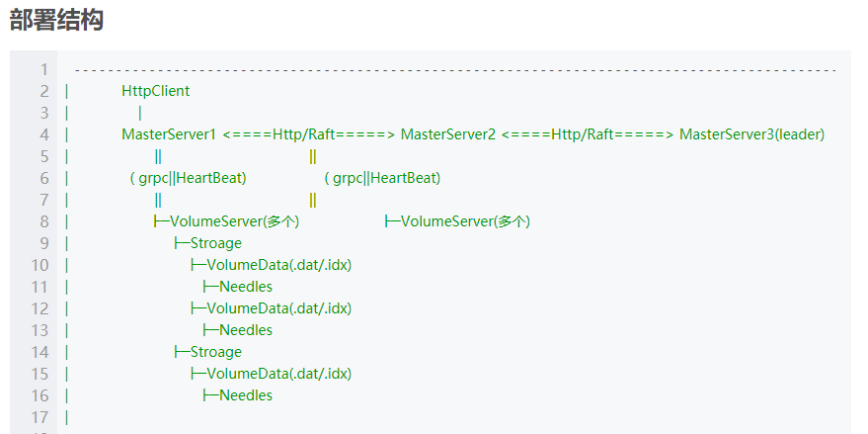Screen dimensions: 868x434
Task: Click the MasterServer2 node
Action: point(447,134)
